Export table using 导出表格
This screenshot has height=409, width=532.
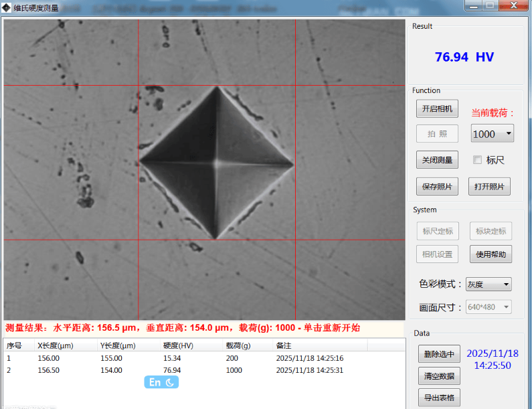click(x=438, y=398)
